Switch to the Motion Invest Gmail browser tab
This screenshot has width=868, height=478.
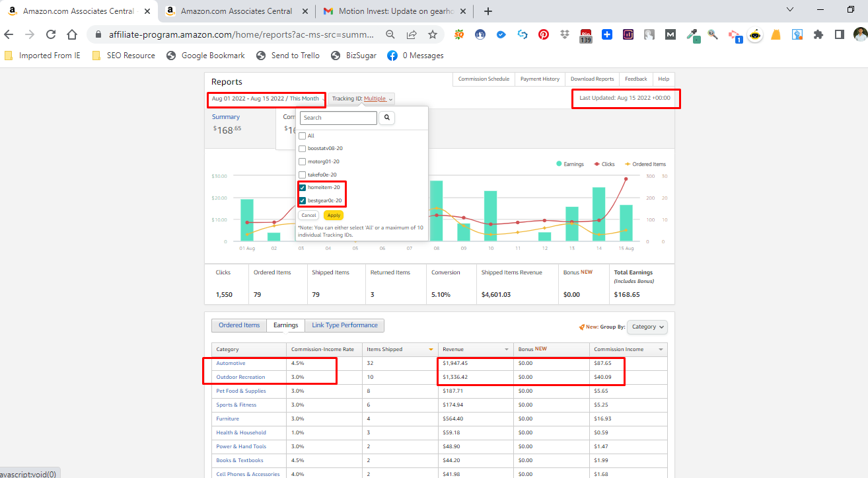coord(394,11)
